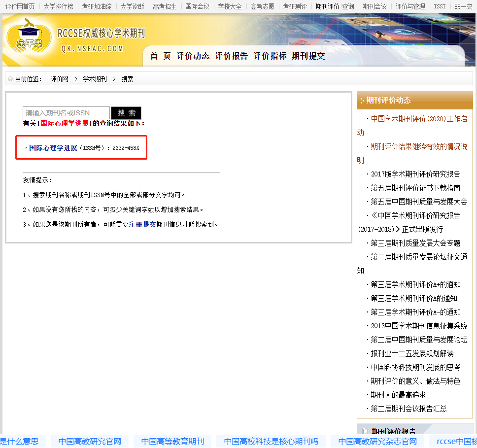The height and width of the screenshot is (448, 477).
Task: Open 考研加油站 top menu link
Action: [97, 6]
